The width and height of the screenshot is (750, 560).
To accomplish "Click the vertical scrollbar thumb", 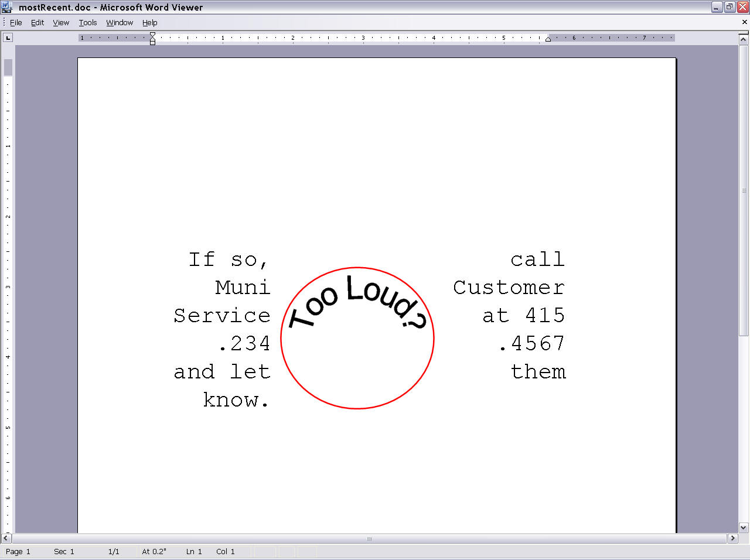I will tap(744, 190).
